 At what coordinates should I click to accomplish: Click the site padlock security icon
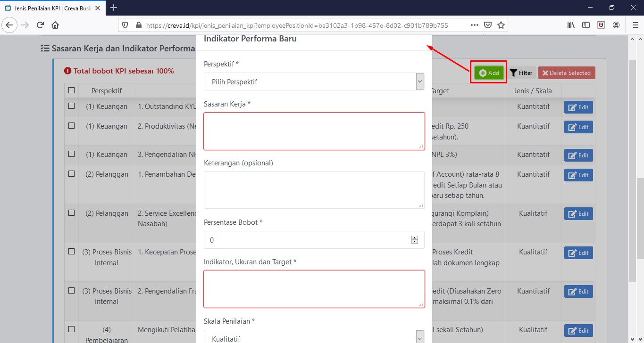pyautogui.click(x=138, y=25)
